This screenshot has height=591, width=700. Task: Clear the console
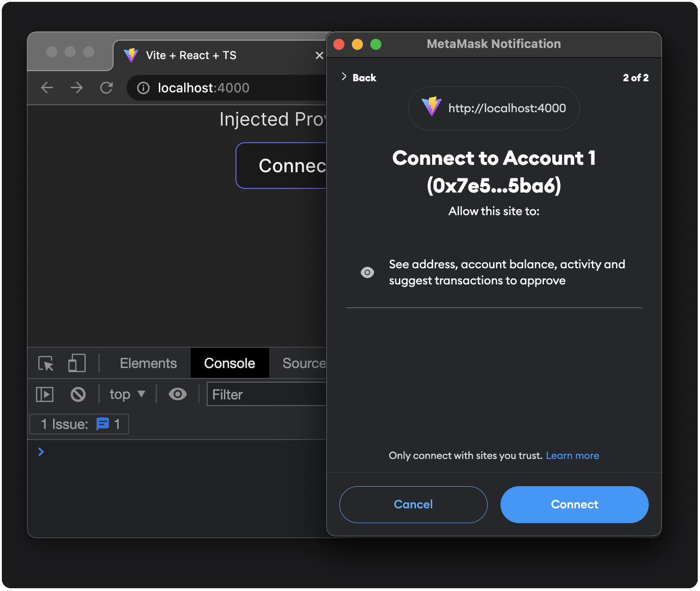pyautogui.click(x=78, y=394)
